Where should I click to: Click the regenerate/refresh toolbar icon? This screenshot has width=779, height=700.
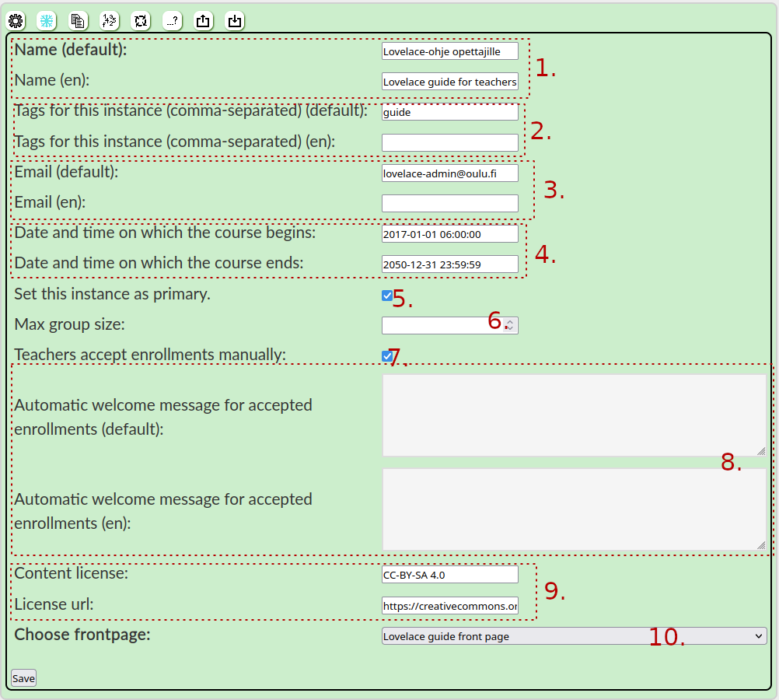pyautogui.click(x=140, y=21)
